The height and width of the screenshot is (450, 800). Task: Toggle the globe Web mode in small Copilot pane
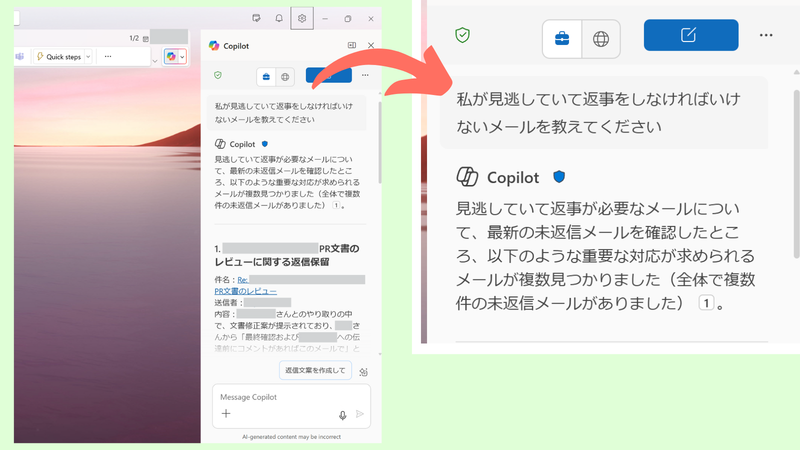coord(285,75)
